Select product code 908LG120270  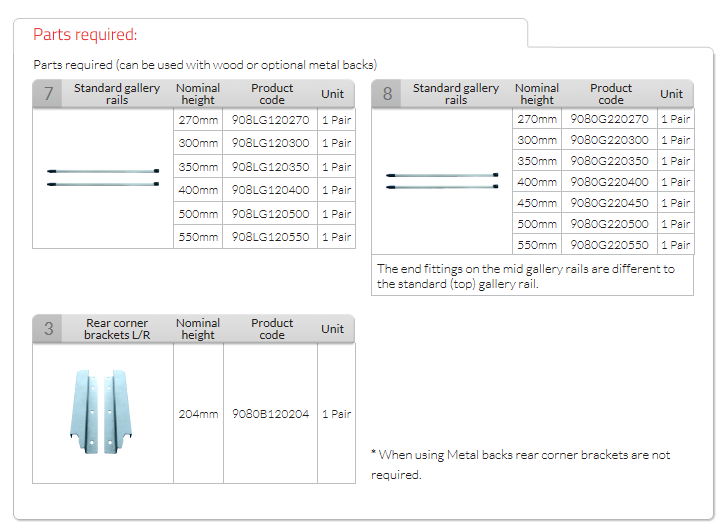(x=271, y=120)
